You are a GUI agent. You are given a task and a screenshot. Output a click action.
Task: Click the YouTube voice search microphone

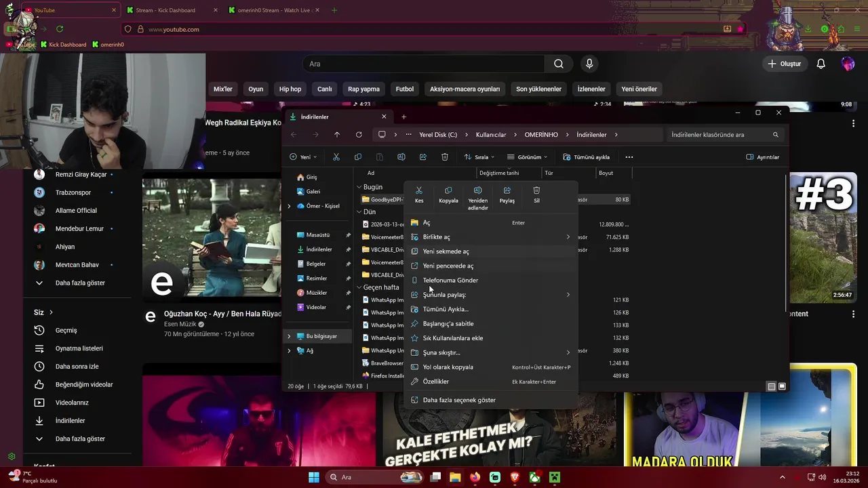(589, 64)
